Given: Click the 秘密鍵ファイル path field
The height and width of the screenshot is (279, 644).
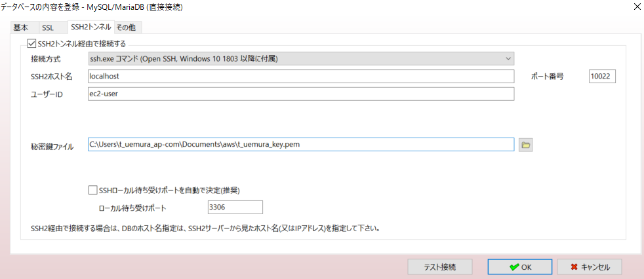Looking at the screenshot, I should (x=301, y=145).
